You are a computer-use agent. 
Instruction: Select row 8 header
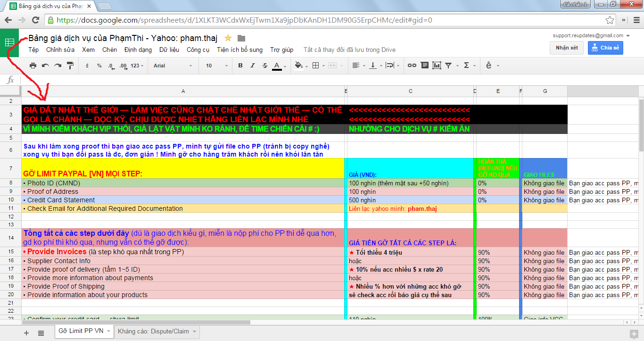[x=10, y=183]
